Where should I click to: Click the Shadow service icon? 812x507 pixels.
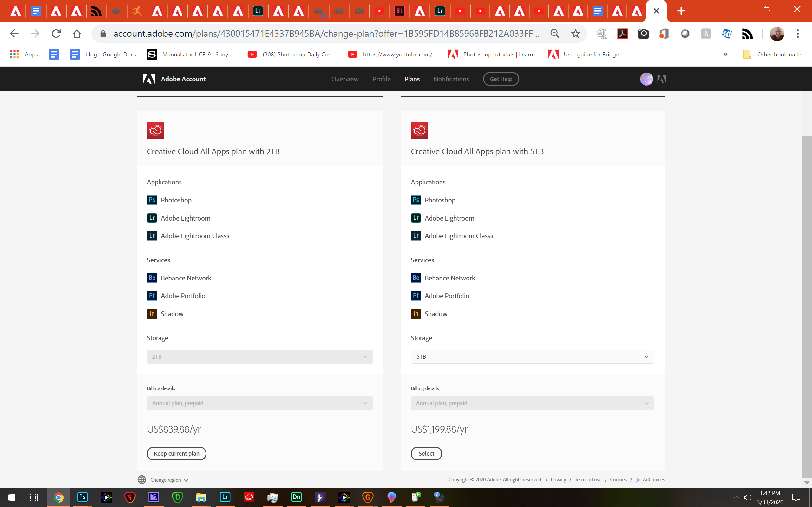click(152, 313)
